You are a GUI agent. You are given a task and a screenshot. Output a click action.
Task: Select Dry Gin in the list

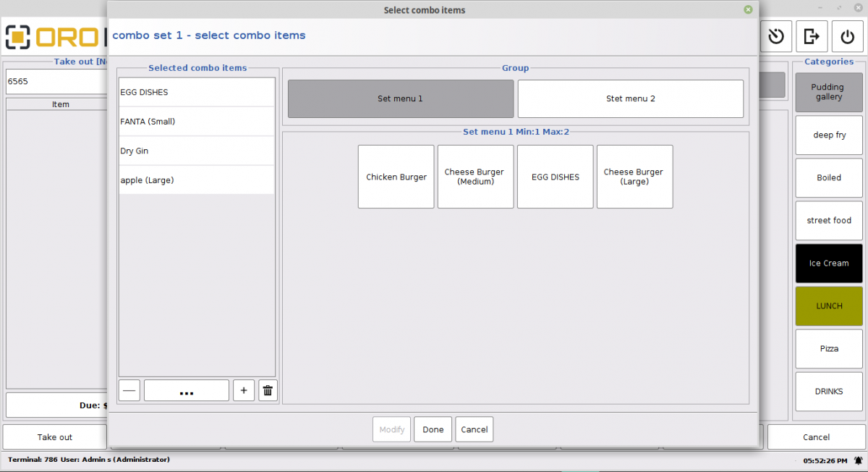[197, 151]
